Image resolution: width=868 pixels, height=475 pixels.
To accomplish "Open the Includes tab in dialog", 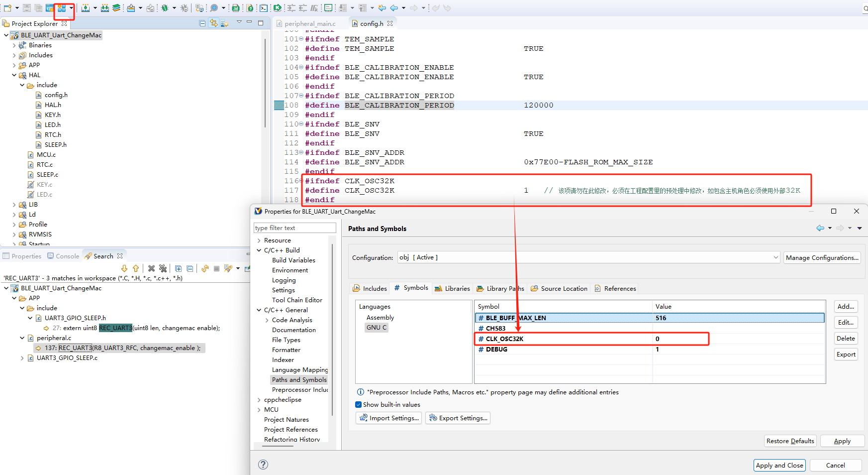I will click(x=370, y=288).
